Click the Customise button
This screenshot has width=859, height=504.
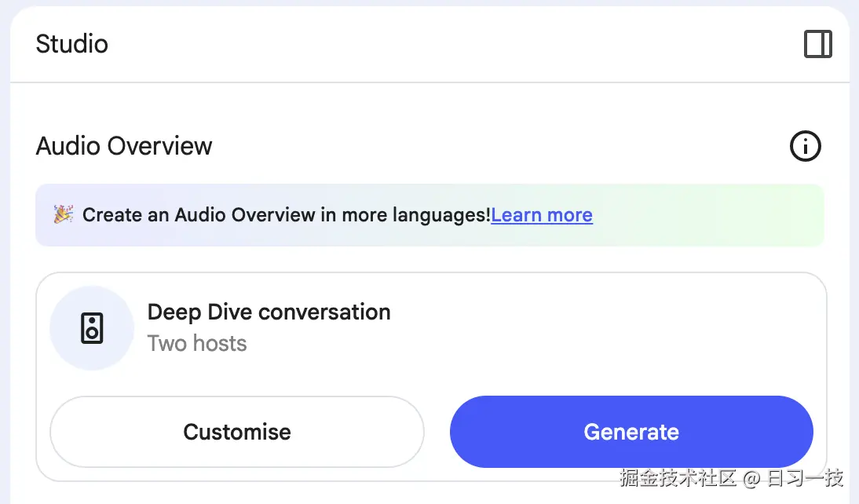coord(236,432)
